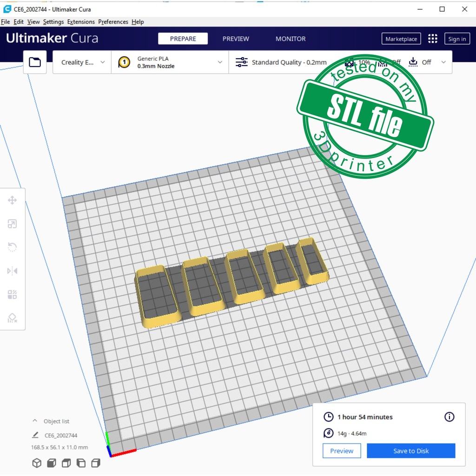
Task: Select CE6_2002744 in object list
Action: pyautogui.click(x=61, y=435)
